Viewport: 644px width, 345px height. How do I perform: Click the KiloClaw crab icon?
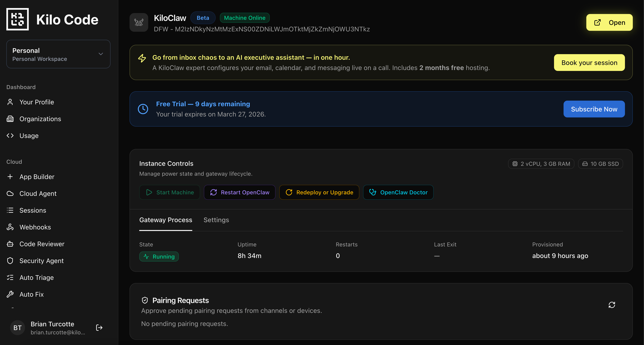(x=139, y=23)
